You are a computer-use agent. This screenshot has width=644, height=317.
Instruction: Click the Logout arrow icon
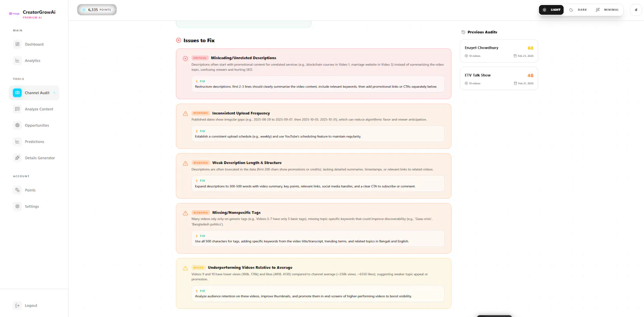(17, 306)
